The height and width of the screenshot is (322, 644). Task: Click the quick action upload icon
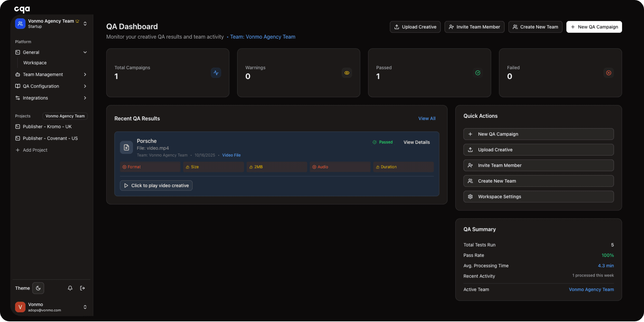click(470, 150)
